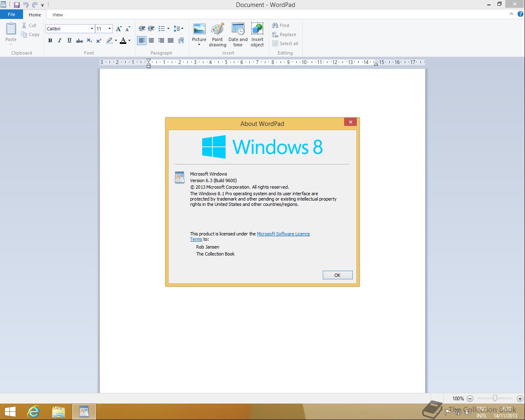The image size is (525, 420).
Task: Apply the text highlight color pen
Action: pyautogui.click(x=109, y=40)
